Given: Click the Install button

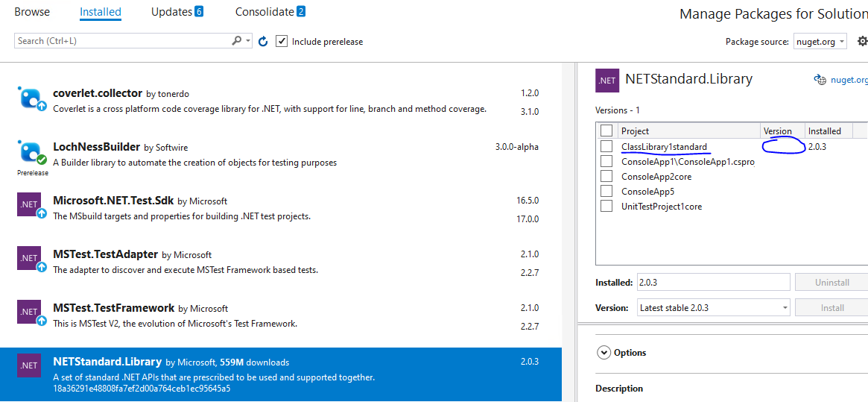Looking at the screenshot, I should coord(831,307).
